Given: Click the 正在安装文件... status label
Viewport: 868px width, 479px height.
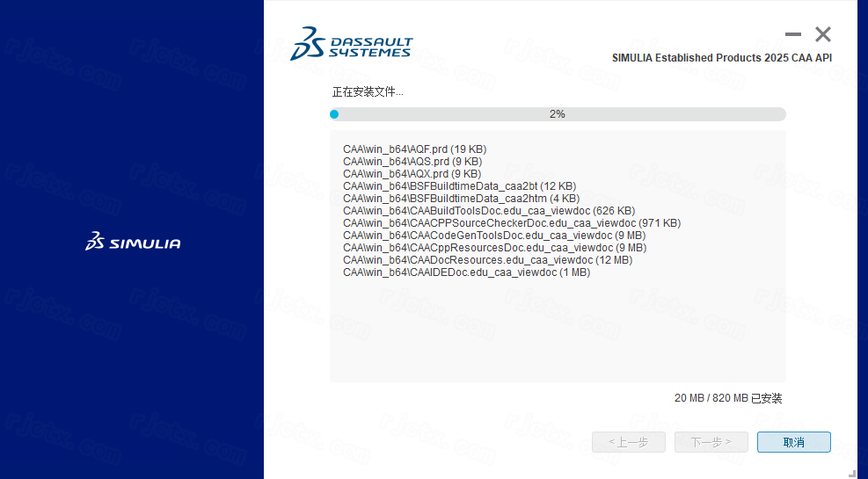Looking at the screenshot, I should tap(368, 91).
